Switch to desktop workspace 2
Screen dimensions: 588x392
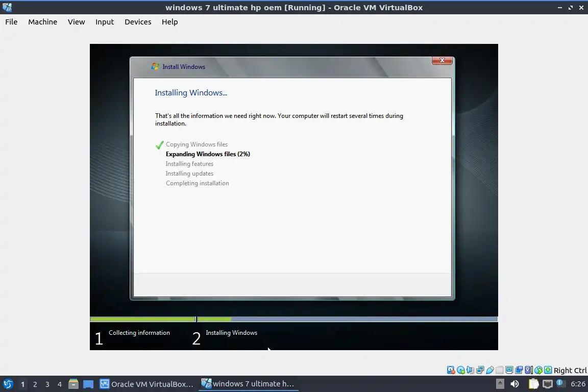[35, 384]
